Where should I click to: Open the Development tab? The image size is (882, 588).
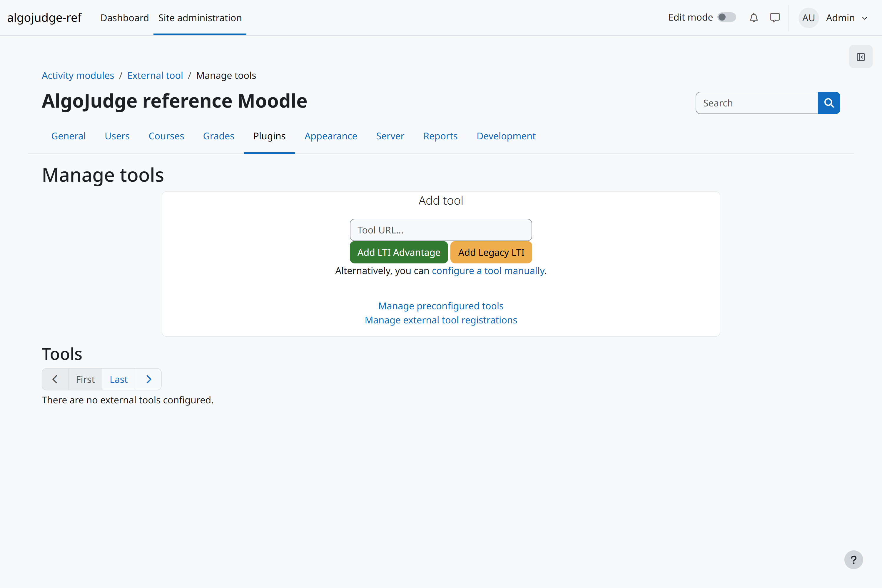pyautogui.click(x=506, y=136)
